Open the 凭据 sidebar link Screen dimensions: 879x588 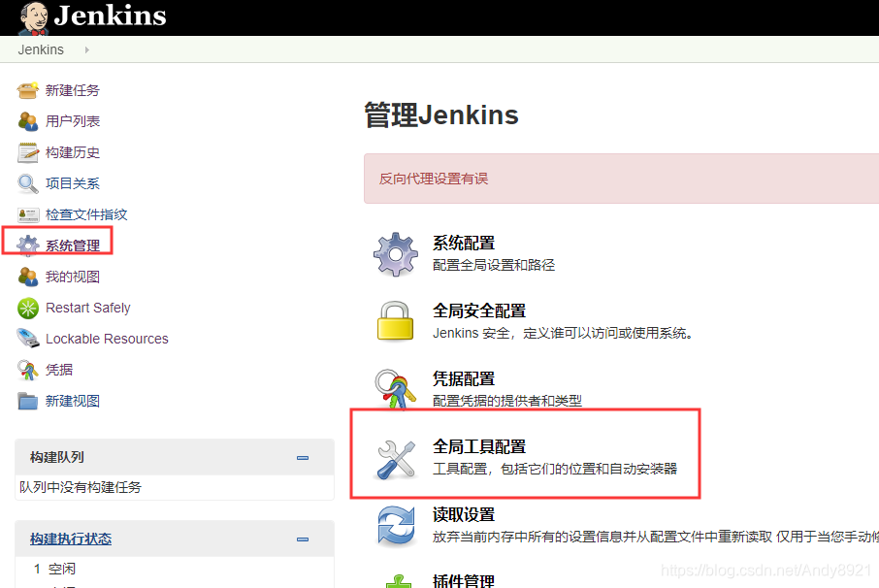tap(59, 370)
